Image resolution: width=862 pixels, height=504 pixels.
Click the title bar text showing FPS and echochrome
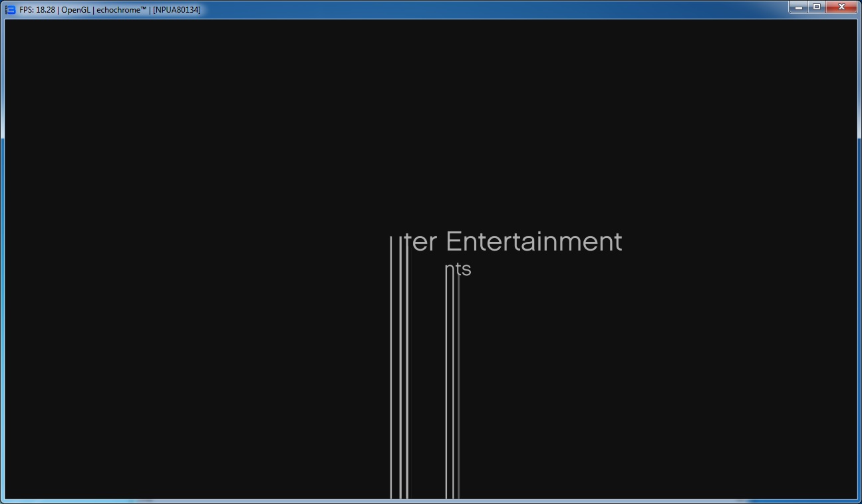(110, 10)
